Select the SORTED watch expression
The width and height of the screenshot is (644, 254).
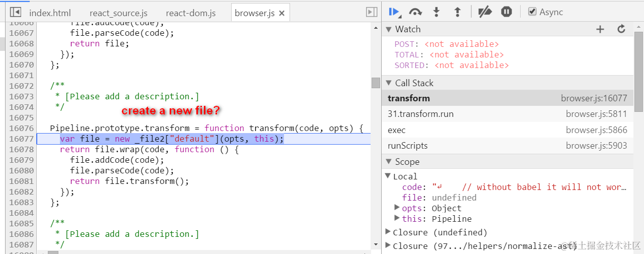pos(452,66)
